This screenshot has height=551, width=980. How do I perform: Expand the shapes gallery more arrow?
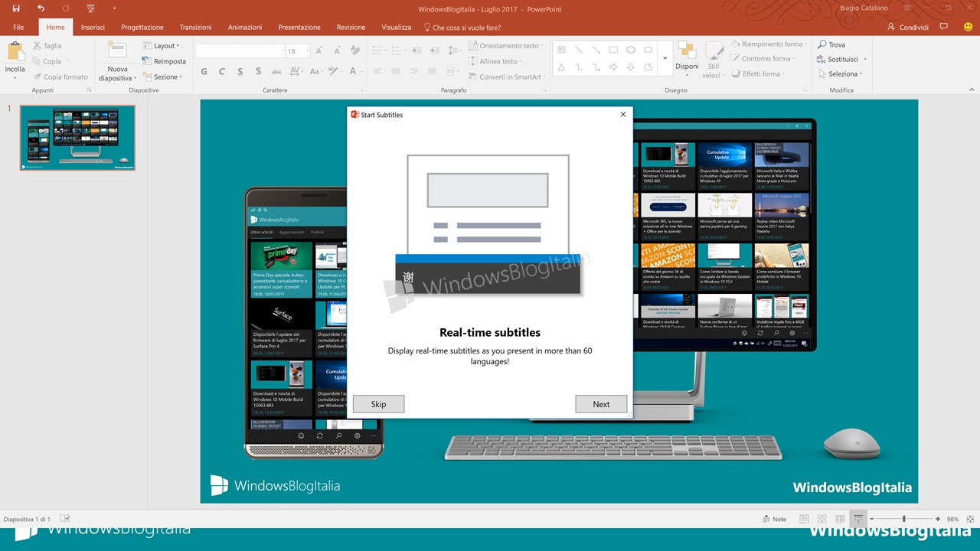665,59
